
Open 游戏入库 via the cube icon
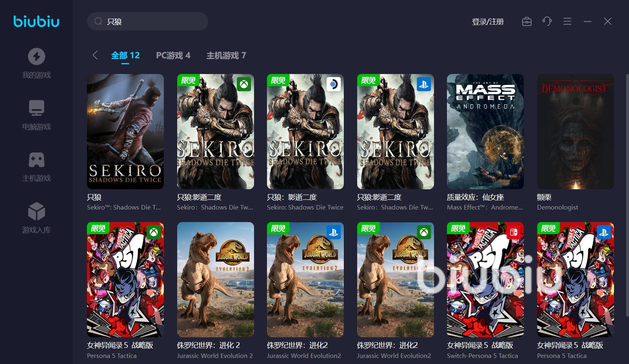(x=36, y=212)
